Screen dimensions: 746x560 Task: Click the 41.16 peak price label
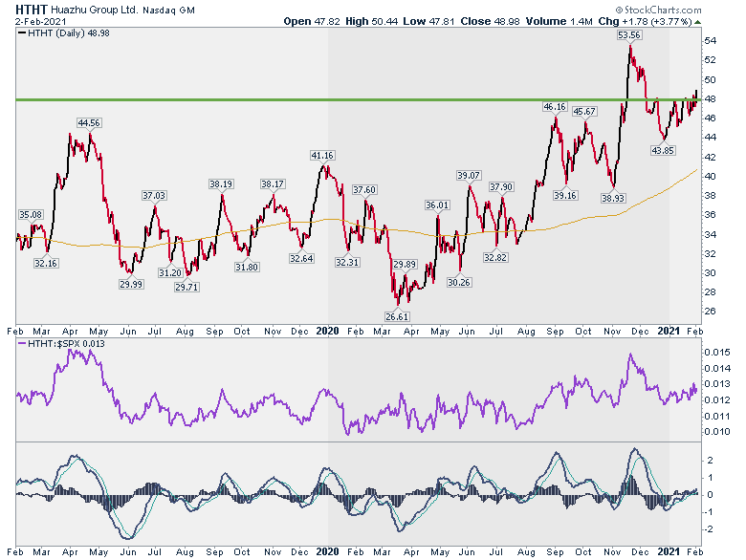[322, 156]
